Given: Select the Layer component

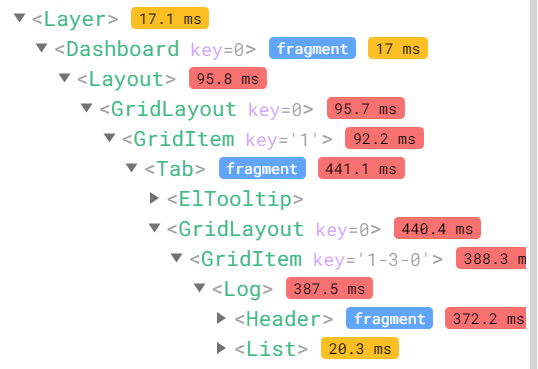Looking at the screenshot, I should tap(75, 19).
